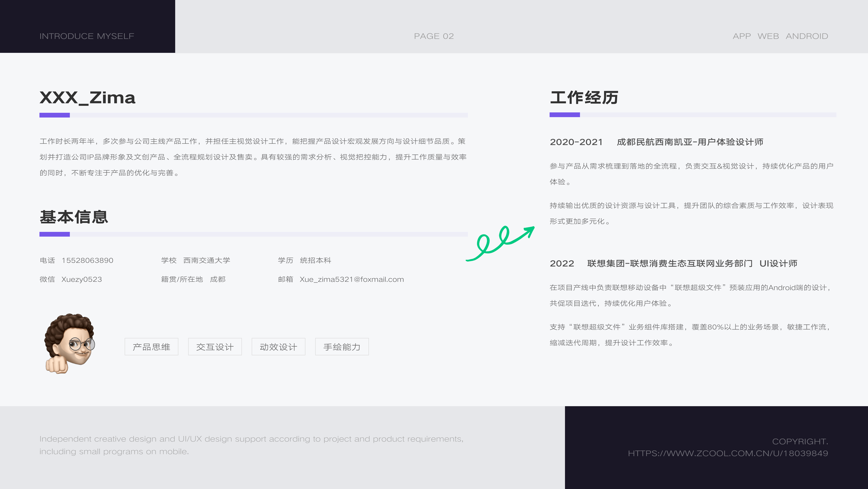The height and width of the screenshot is (489, 868).
Task: Click the paragraph starting 在项目产线中负责
Action: pos(690,295)
